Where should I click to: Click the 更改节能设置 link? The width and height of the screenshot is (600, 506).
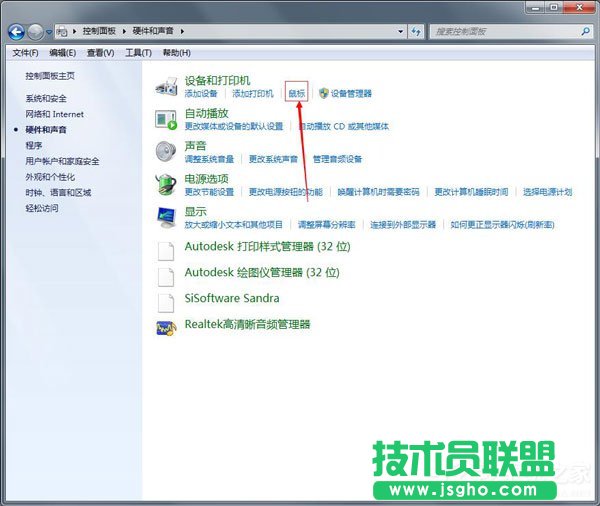(209, 192)
